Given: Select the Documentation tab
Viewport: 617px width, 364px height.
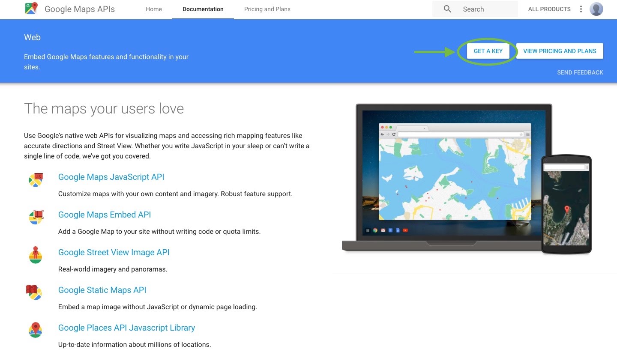Looking at the screenshot, I should click(x=203, y=9).
